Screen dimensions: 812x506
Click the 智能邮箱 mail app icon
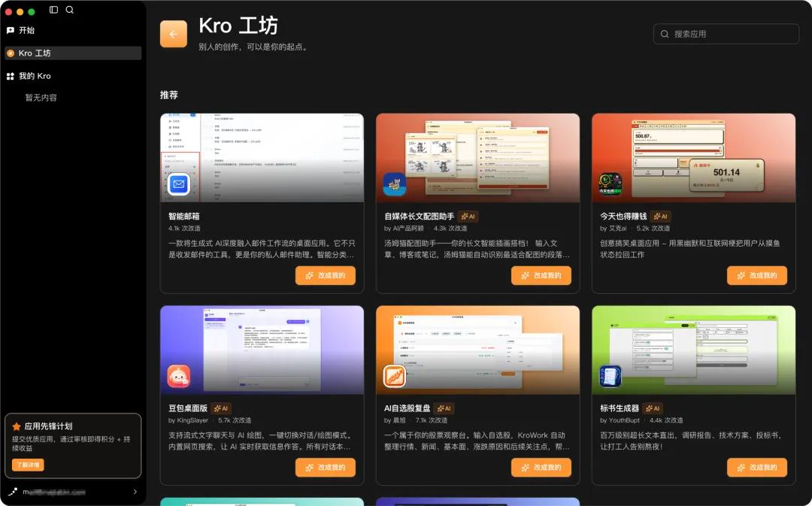coord(179,184)
